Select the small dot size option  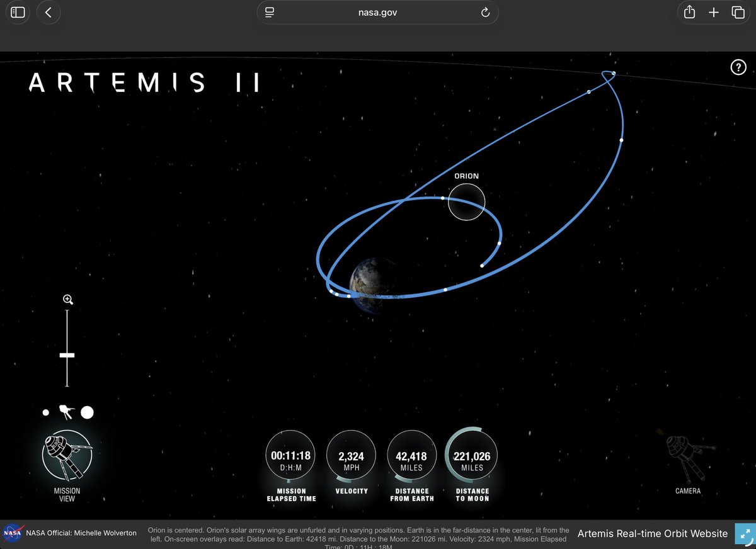(45, 412)
